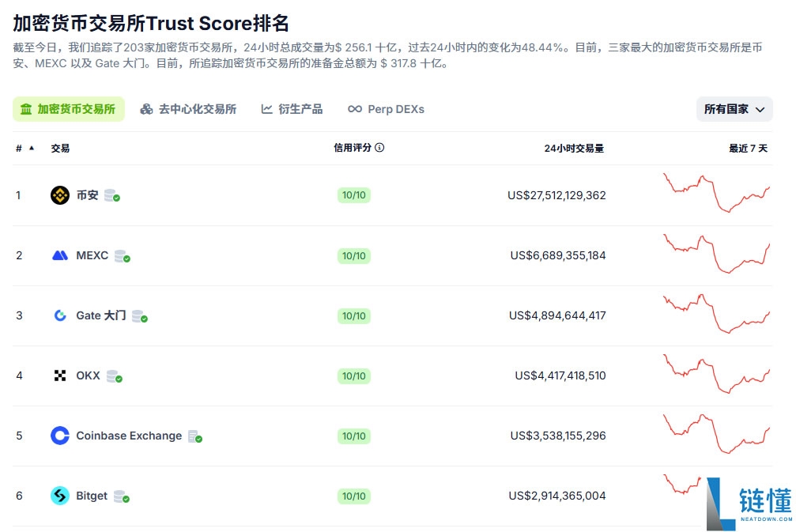Image resolution: width=796 pixels, height=532 pixels.
Task: Select the 加密货币交易所 tab
Action: (x=69, y=109)
